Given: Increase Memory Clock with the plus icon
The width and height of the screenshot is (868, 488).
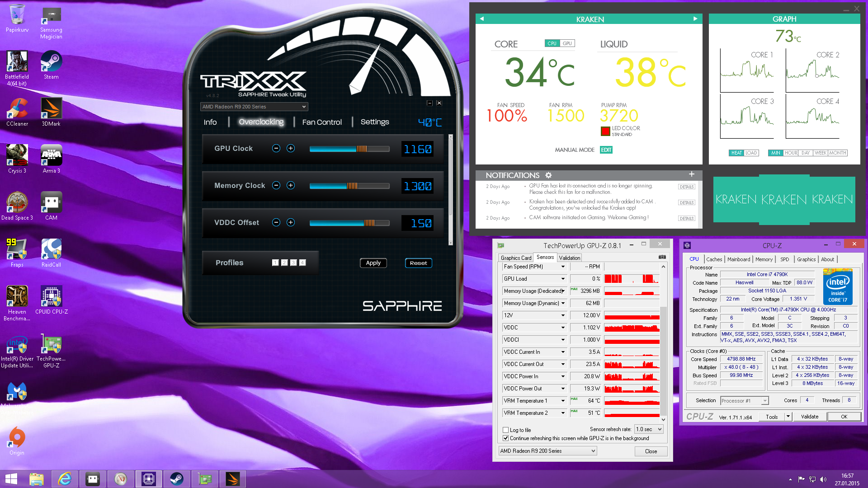Looking at the screenshot, I should point(291,185).
